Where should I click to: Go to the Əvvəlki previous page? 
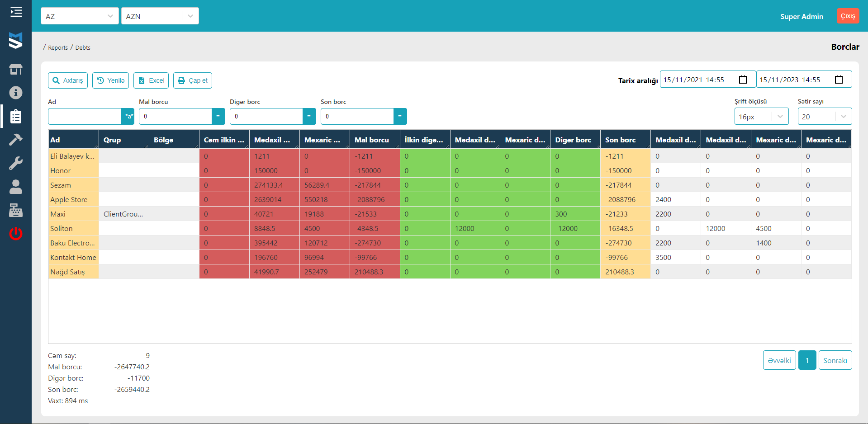tap(779, 360)
